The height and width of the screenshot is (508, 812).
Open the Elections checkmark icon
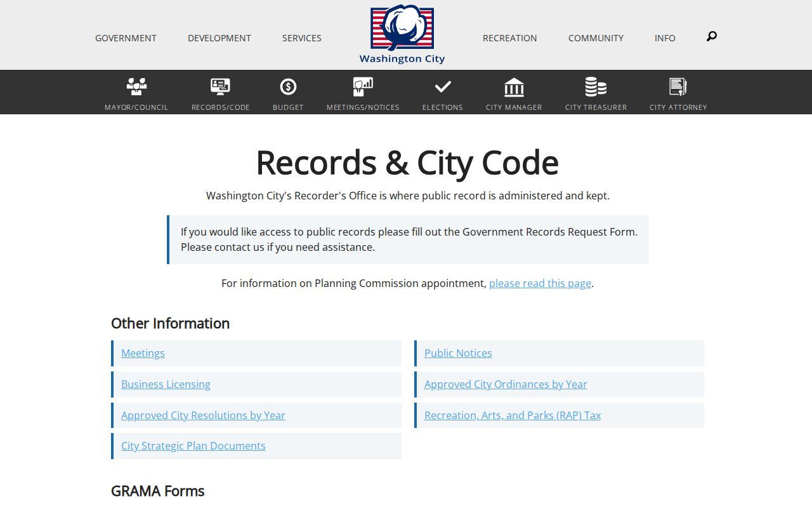coord(443,86)
